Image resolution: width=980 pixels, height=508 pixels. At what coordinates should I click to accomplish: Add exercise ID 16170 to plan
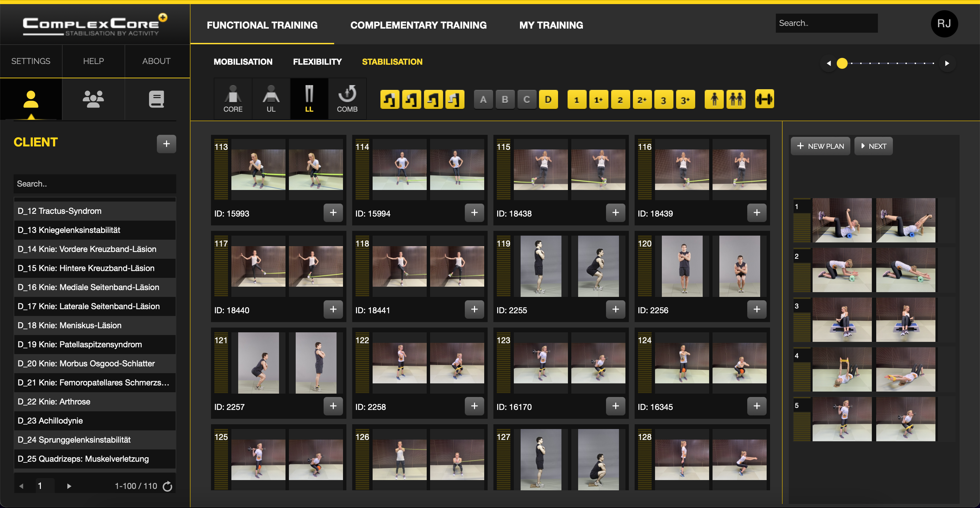point(615,406)
